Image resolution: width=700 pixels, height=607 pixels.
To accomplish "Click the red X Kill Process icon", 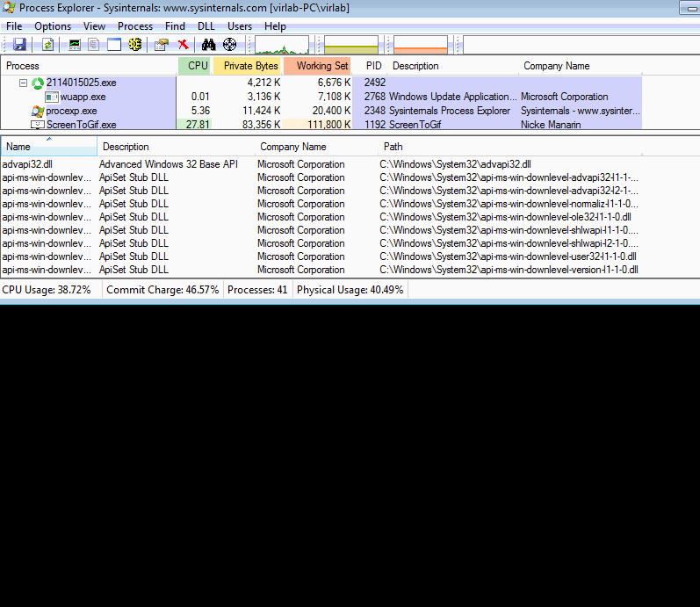I will (183, 44).
